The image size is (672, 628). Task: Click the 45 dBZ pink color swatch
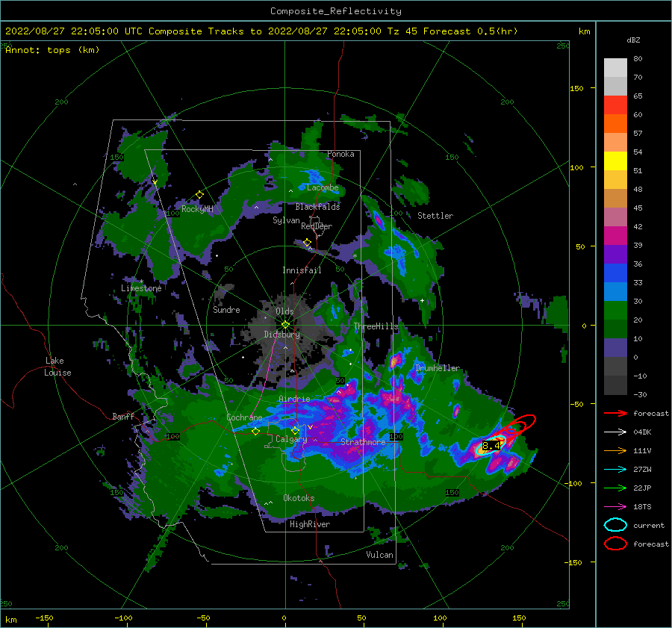click(615, 217)
